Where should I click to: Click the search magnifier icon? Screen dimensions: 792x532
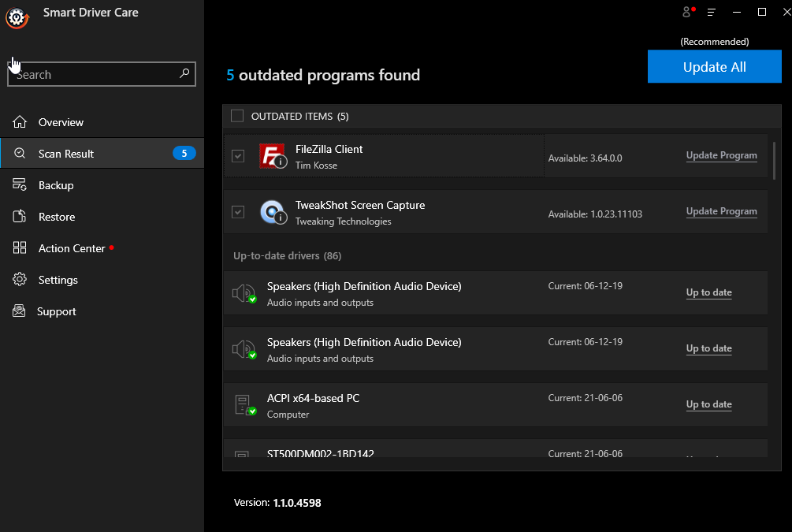pyautogui.click(x=184, y=73)
